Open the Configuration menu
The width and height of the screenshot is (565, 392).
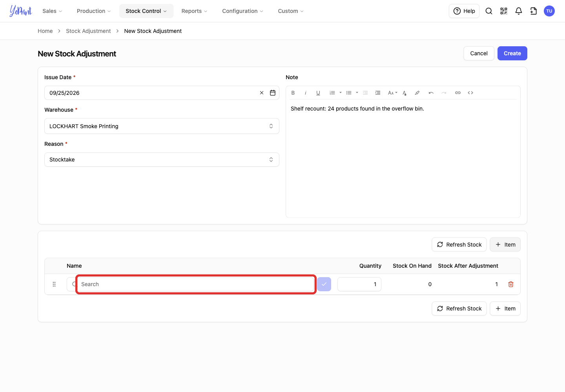pos(242,11)
